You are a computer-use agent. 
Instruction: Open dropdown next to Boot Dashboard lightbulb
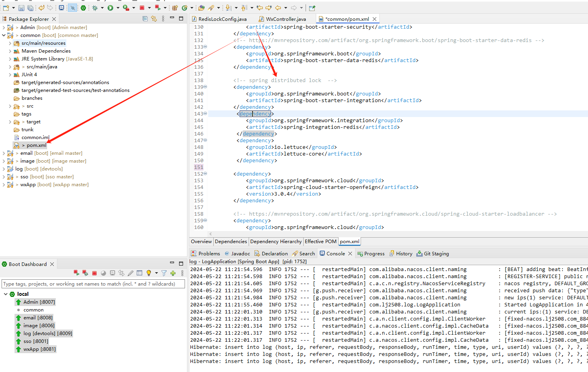click(x=156, y=273)
